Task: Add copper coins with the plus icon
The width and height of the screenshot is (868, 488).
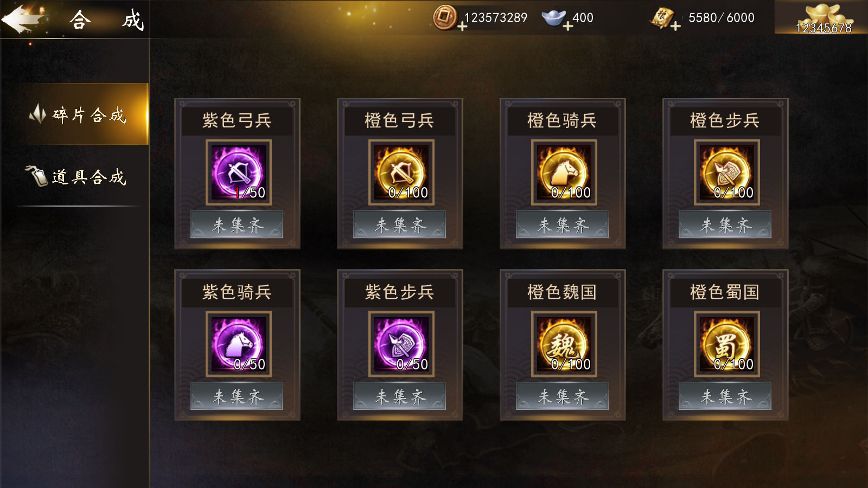Action: pyautogui.click(x=462, y=26)
